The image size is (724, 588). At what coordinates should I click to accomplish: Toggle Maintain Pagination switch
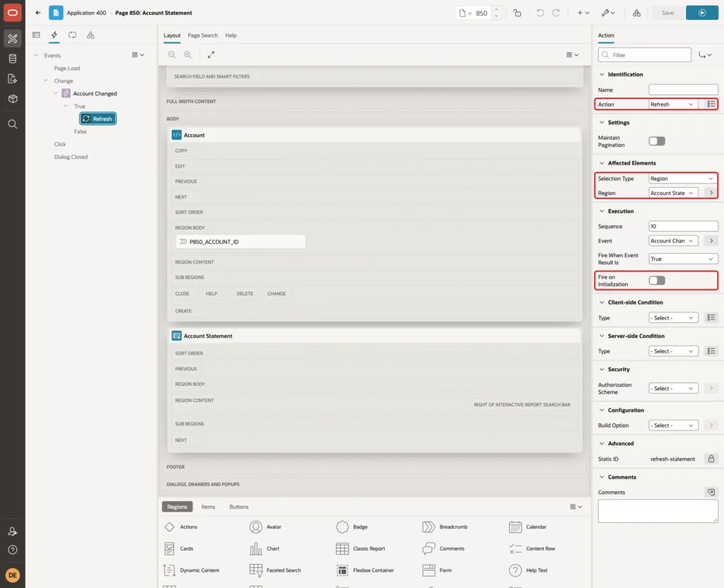657,141
